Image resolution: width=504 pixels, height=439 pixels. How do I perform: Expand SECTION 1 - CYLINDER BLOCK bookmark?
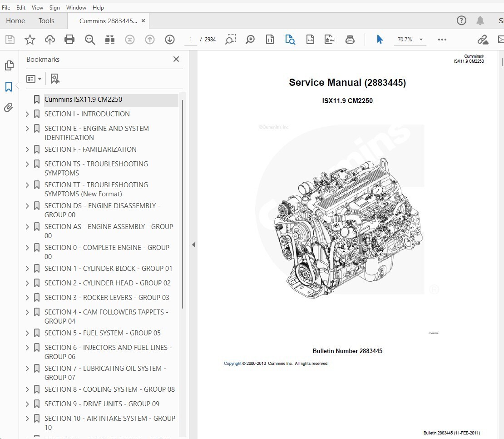(x=27, y=269)
